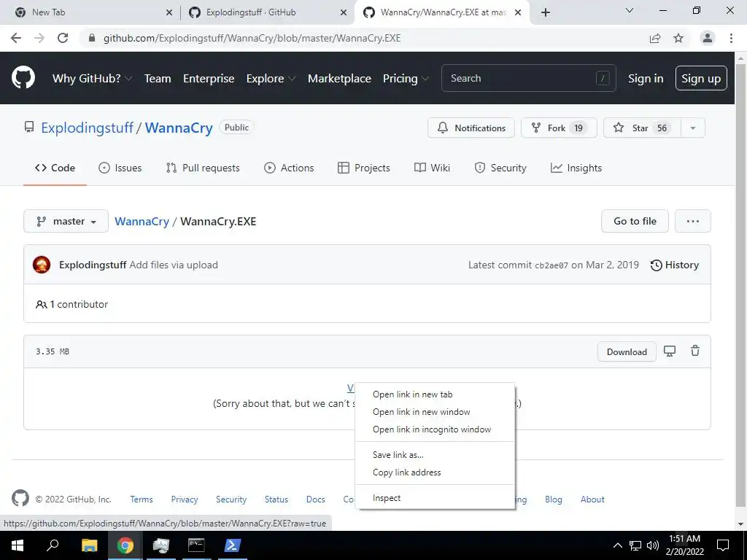This screenshot has height=560, width=747.
Task: Switch to the Explodingstuff GitHub tab
Action: click(x=267, y=12)
